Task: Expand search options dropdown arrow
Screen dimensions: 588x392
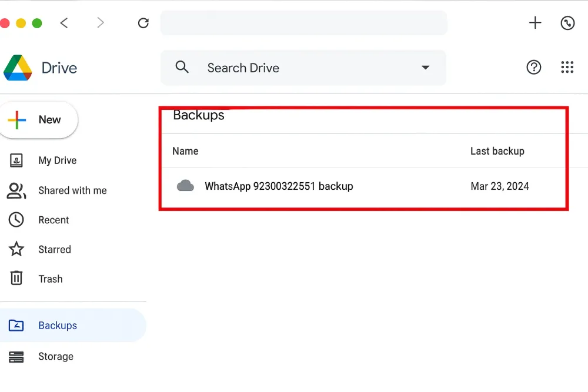Action: 425,68
